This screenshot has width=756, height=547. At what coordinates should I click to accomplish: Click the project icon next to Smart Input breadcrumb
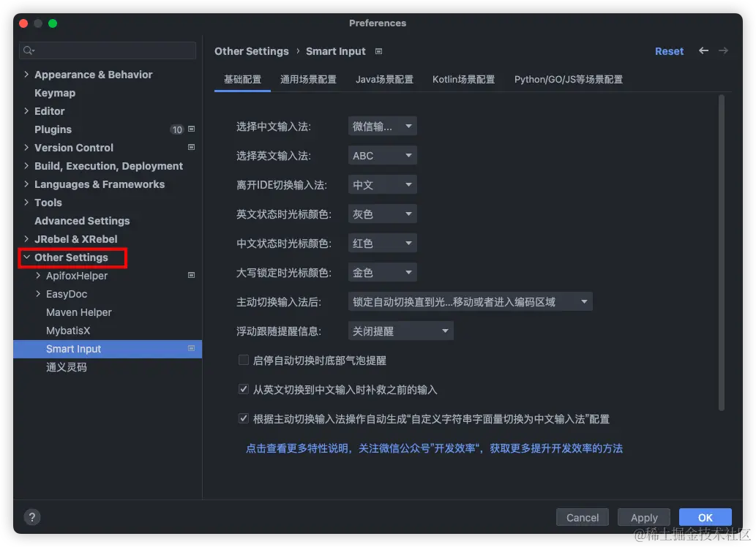379,52
